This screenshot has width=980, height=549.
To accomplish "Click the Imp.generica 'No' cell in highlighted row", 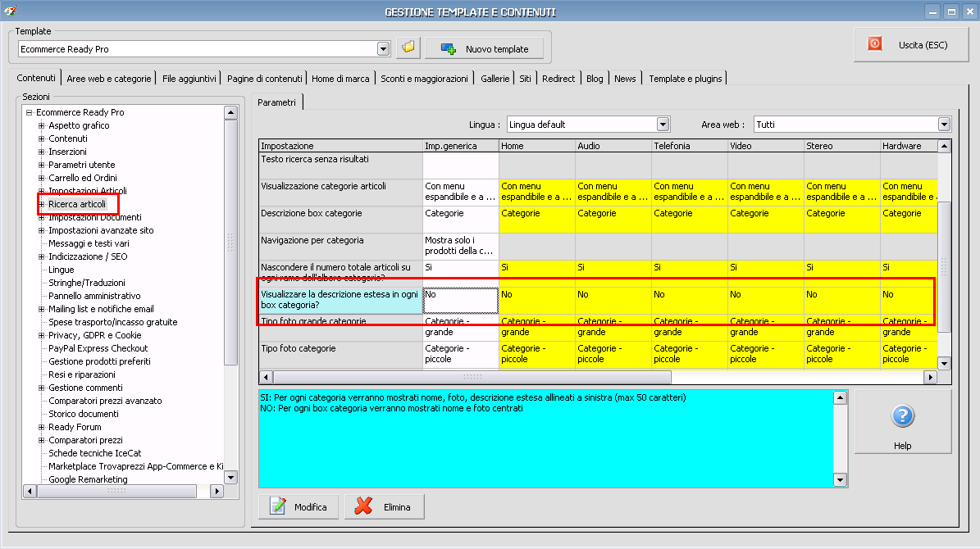I will click(460, 300).
